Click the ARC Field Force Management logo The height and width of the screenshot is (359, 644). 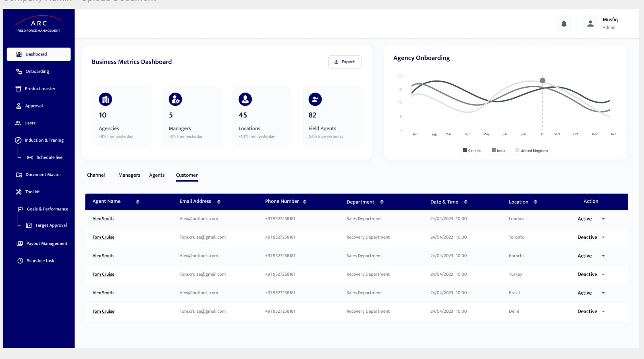coord(39,24)
